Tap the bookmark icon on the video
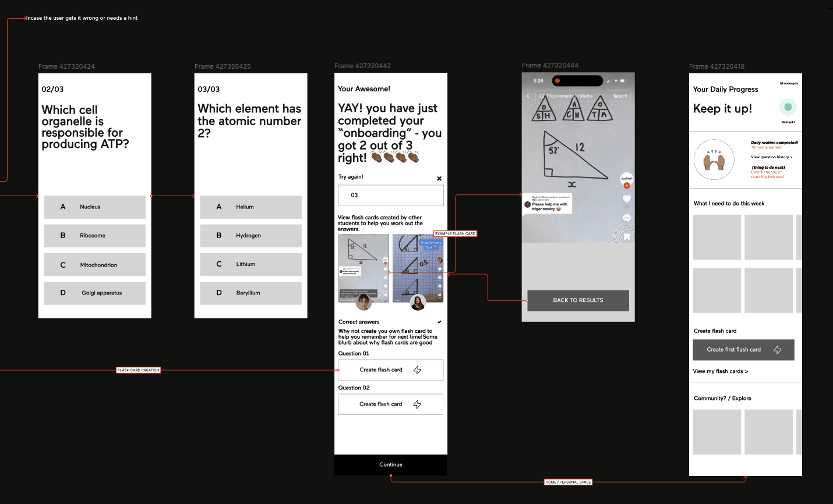Viewport: 833px width, 504px height. (x=627, y=237)
